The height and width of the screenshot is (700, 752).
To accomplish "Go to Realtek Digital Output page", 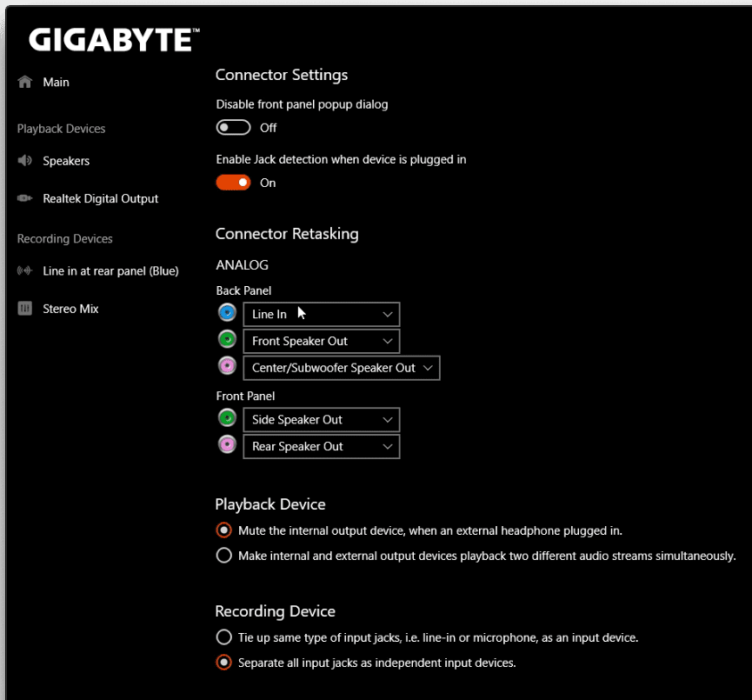I will click(100, 198).
